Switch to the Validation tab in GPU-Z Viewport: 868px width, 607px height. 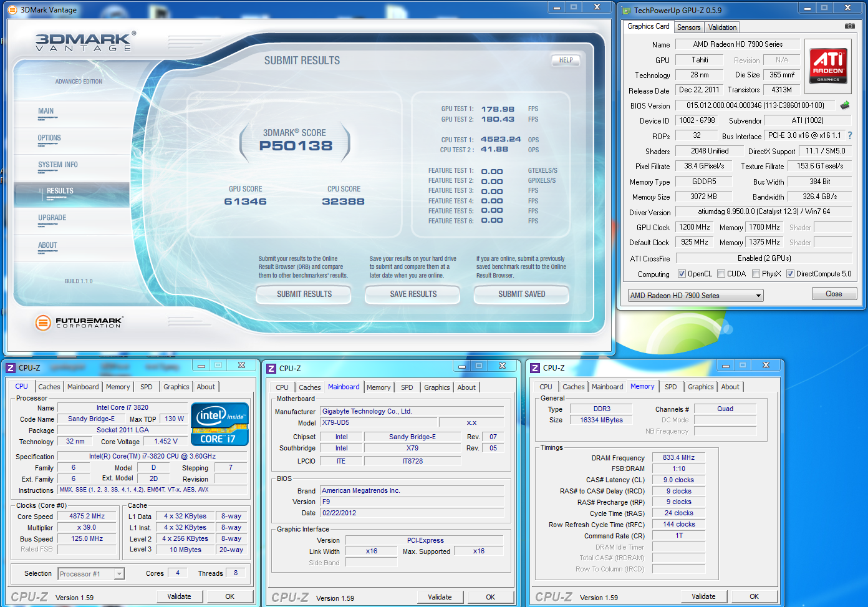(722, 27)
